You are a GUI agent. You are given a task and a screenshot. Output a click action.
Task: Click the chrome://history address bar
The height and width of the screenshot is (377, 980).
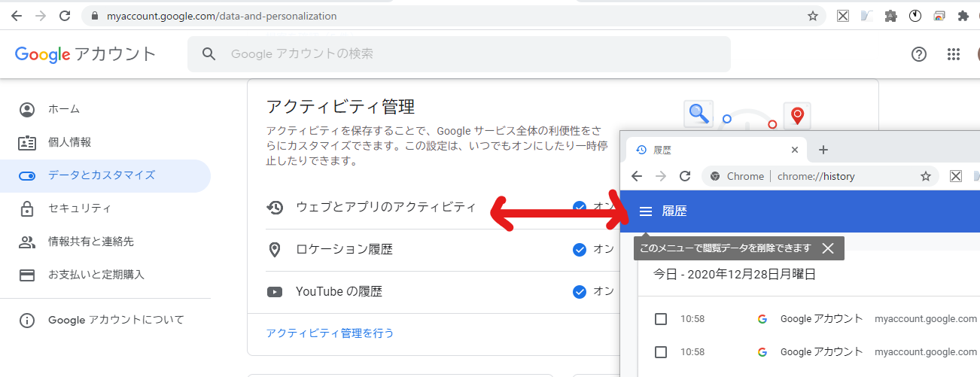click(x=820, y=176)
